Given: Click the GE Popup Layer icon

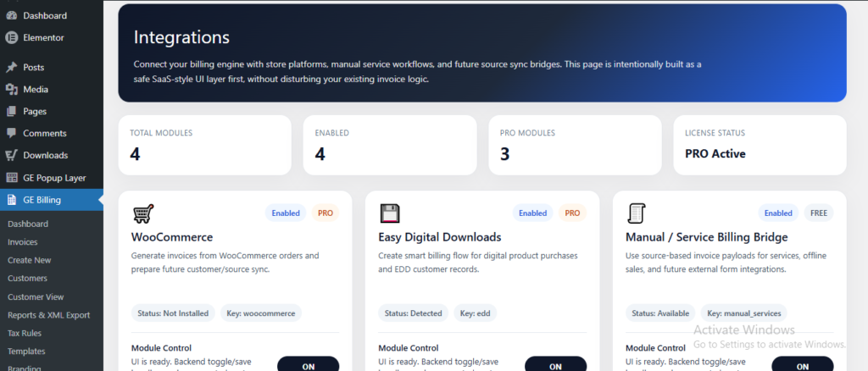Looking at the screenshot, I should [11, 178].
